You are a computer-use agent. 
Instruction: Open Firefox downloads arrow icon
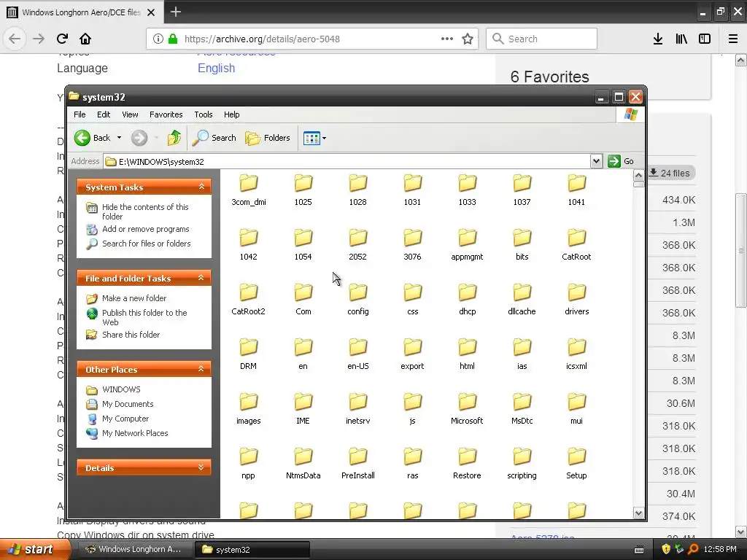pyautogui.click(x=658, y=39)
